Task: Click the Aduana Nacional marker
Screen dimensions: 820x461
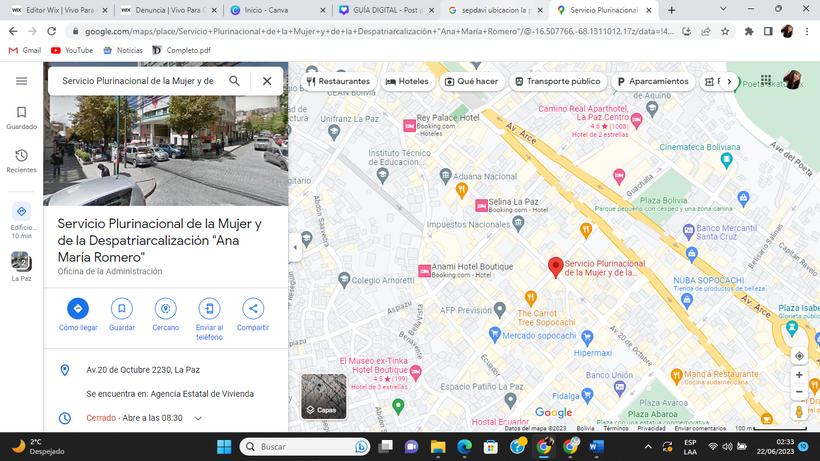Action: coord(445,175)
